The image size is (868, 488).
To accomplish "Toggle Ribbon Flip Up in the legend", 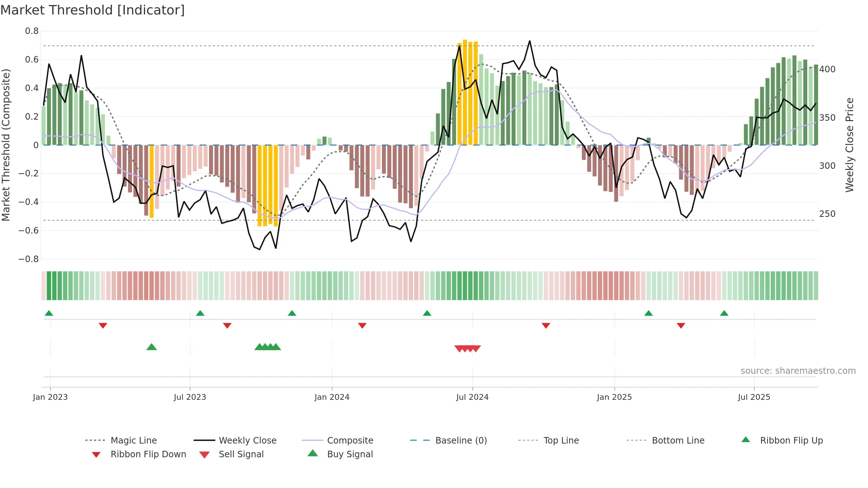I will click(782, 440).
